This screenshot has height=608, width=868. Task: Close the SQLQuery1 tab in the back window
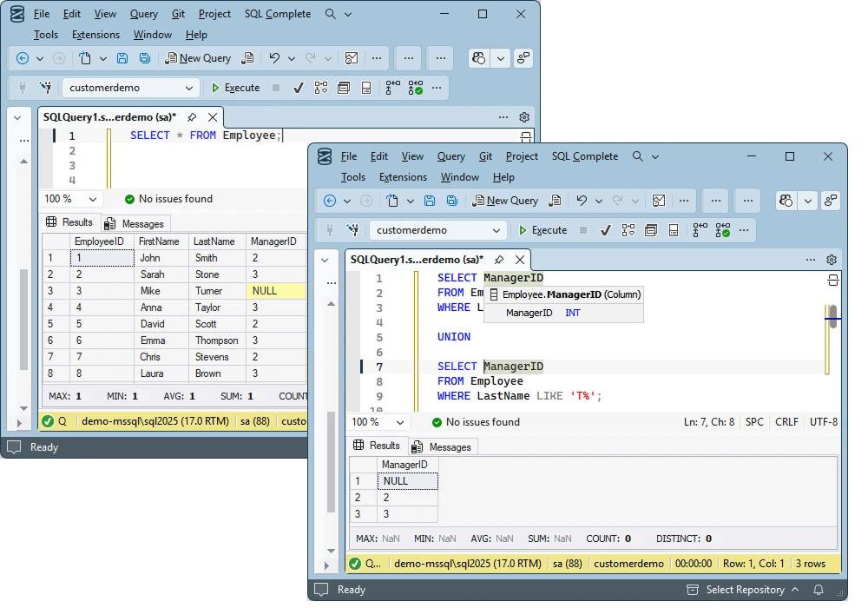(213, 117)
